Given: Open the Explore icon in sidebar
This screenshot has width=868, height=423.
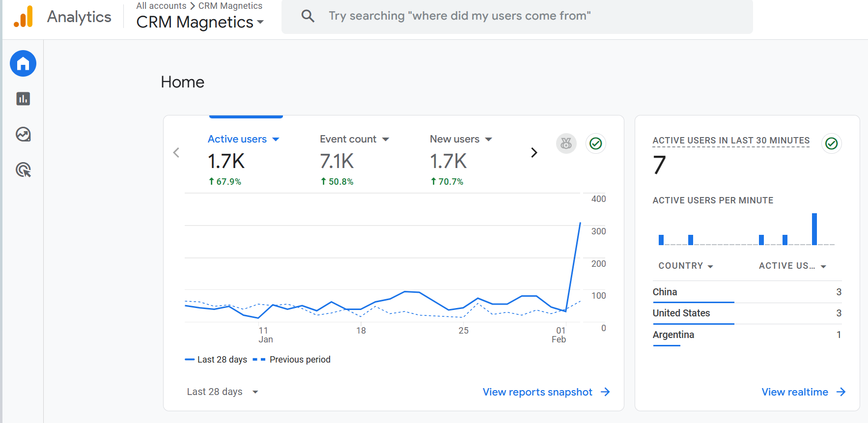Looking at the screenshot, I should click(x=23, y=134).
